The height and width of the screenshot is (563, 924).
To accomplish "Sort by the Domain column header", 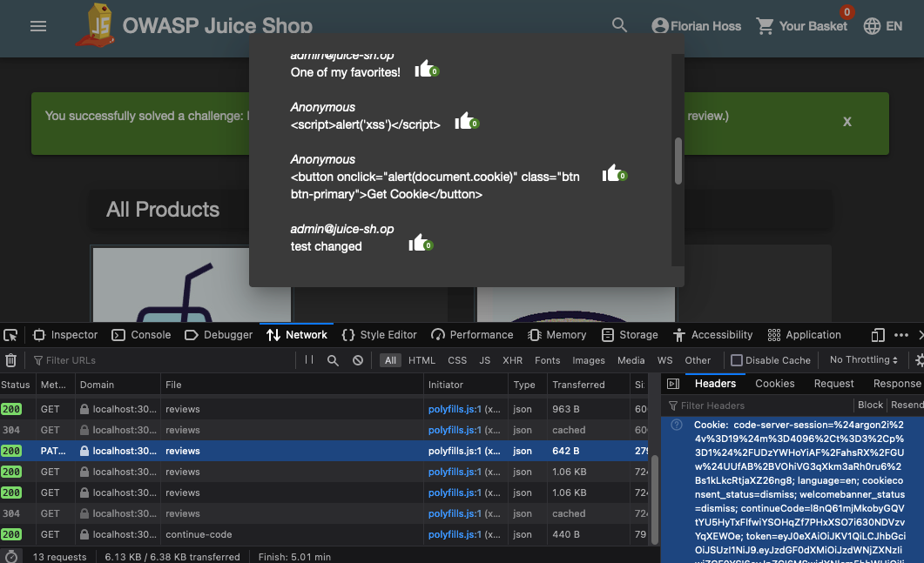I will (118, 385).
